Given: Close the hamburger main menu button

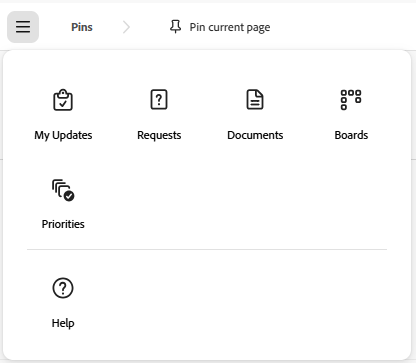Looking at the screenshot, I should 23,27.
